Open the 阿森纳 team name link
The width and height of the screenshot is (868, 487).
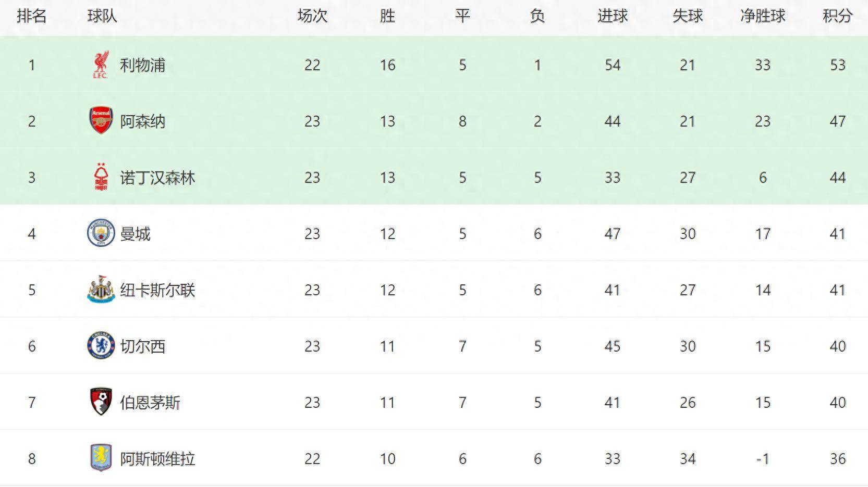pyautogui.click(x=142, y=121)
